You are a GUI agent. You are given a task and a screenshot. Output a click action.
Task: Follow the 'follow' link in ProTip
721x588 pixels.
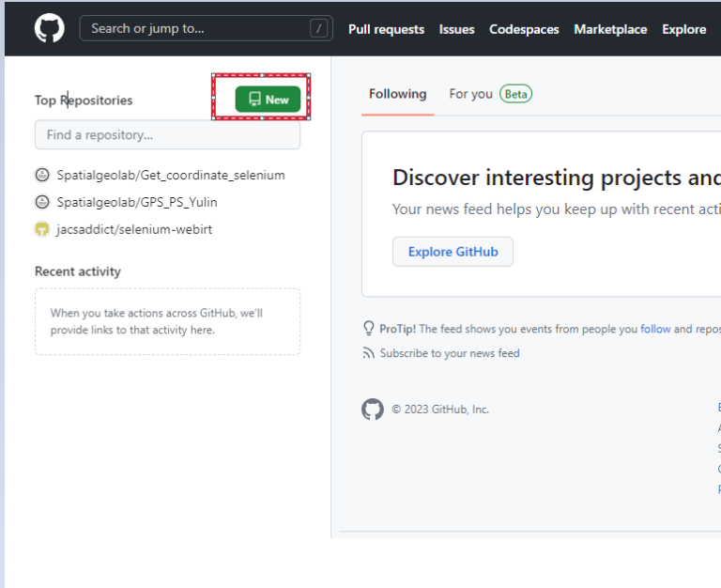point(655,329)
